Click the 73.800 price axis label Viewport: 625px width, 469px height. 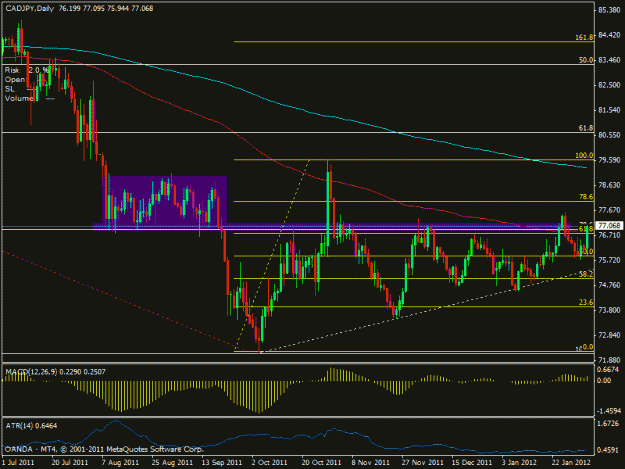click(609, 310)
